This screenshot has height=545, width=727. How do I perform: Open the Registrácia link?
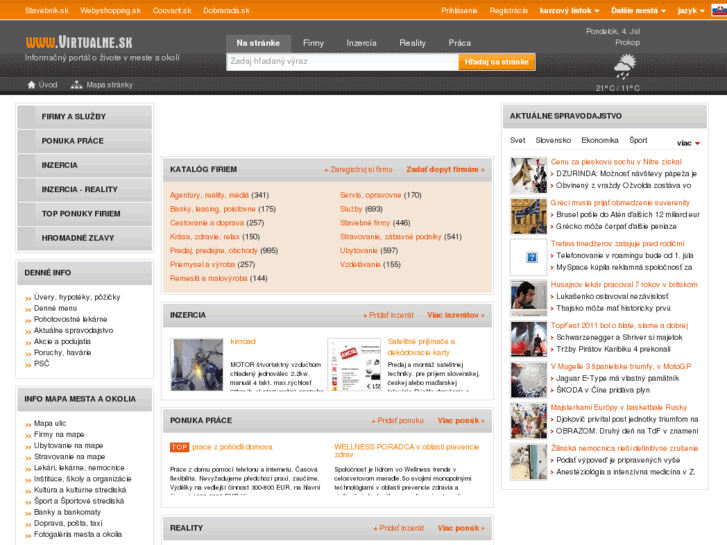tap(509, 10)
